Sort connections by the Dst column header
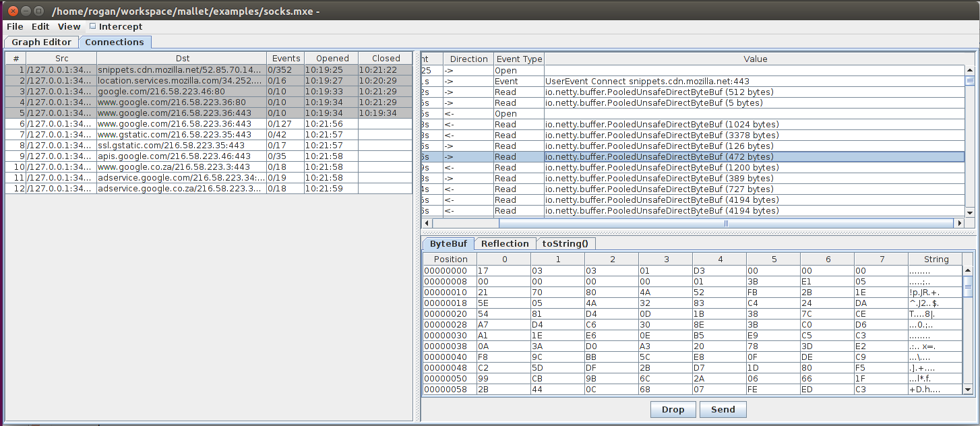980x426 pixels. [182, 59]
